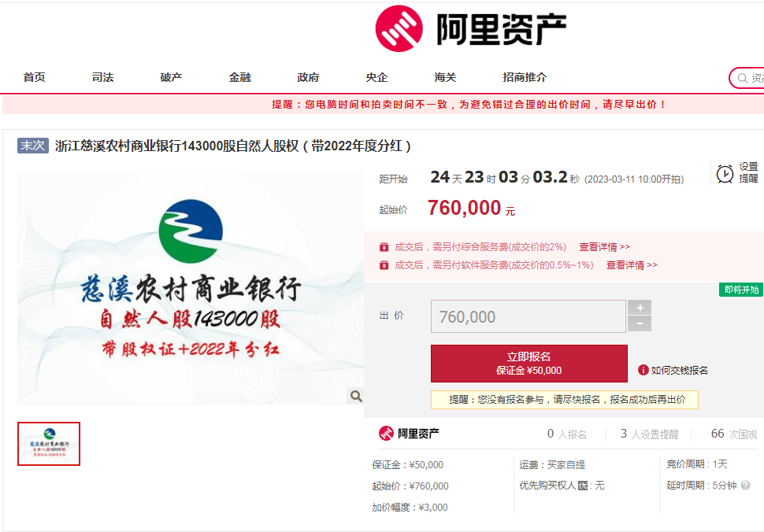Image resolution: width=764 pixels, height=532 pixels.
Task: Decrease bid with the minus stepper
Action: click(640, 323)
